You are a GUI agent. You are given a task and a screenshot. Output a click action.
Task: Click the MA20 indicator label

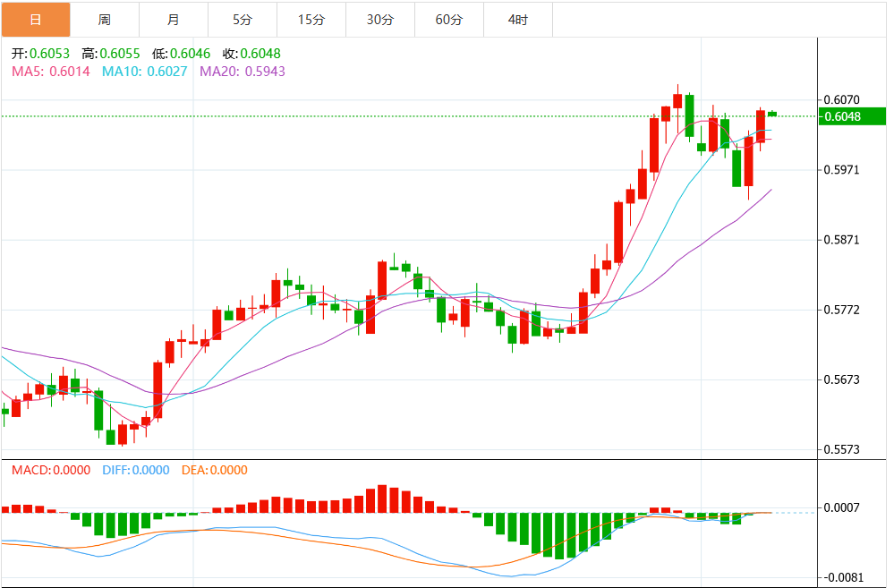(x=243, y=72)
